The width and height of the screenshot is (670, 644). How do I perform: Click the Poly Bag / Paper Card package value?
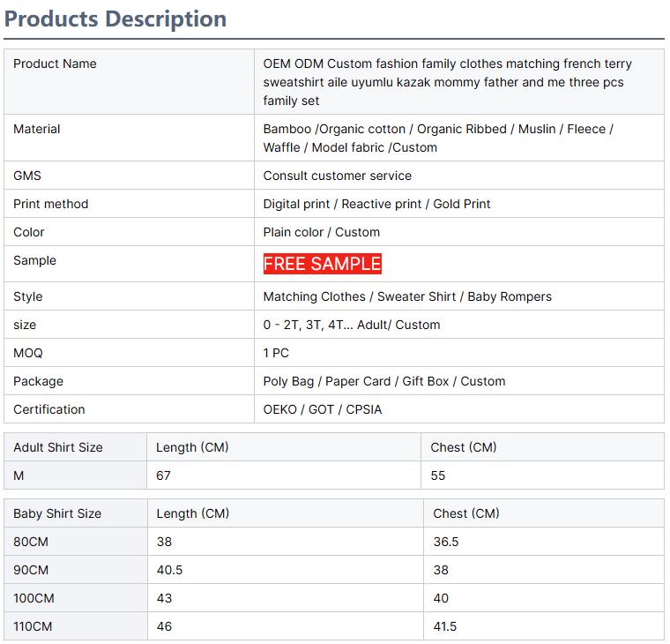pyautogui.click(x=384, y=381)
